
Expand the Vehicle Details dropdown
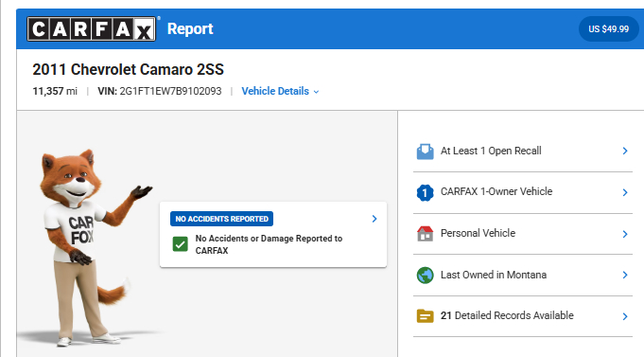[x=280, y=91]
